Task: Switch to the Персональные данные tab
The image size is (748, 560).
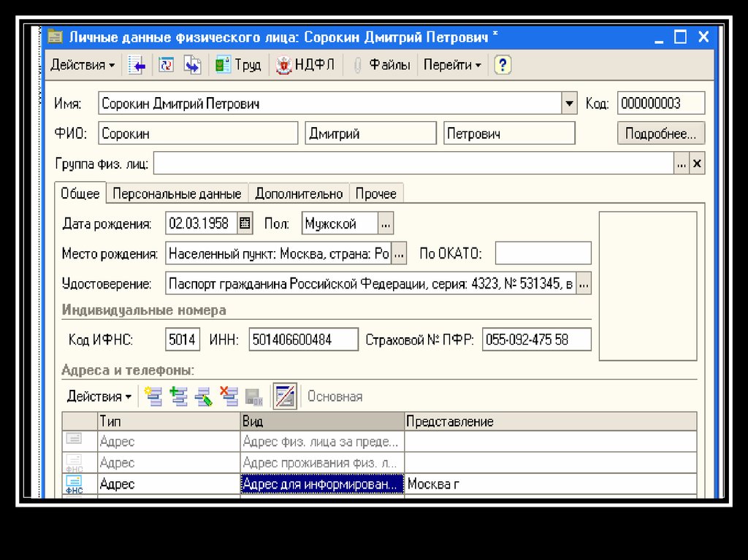Action: coord(177,193)
